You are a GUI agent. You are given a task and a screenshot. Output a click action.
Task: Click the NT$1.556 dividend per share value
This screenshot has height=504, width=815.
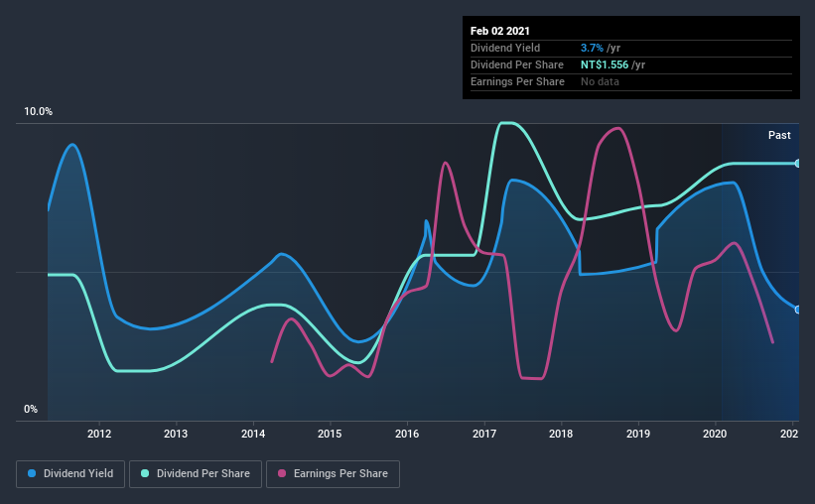point(605,64)
